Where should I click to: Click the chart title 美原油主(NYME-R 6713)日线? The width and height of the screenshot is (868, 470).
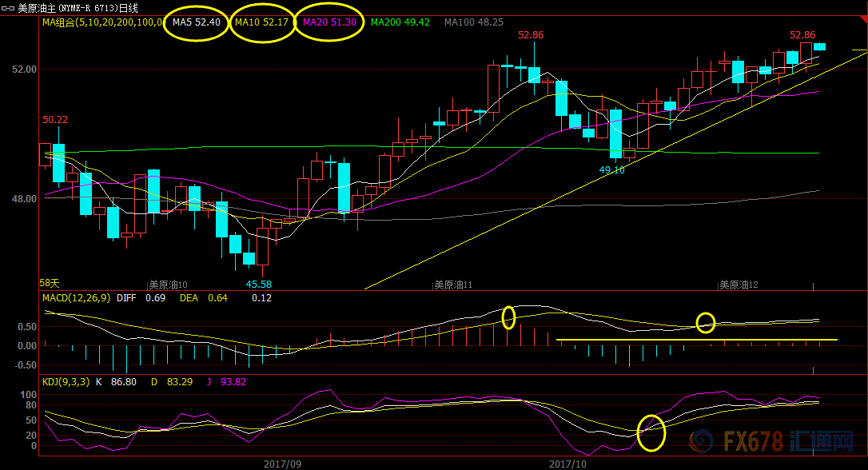pos(78,8)
